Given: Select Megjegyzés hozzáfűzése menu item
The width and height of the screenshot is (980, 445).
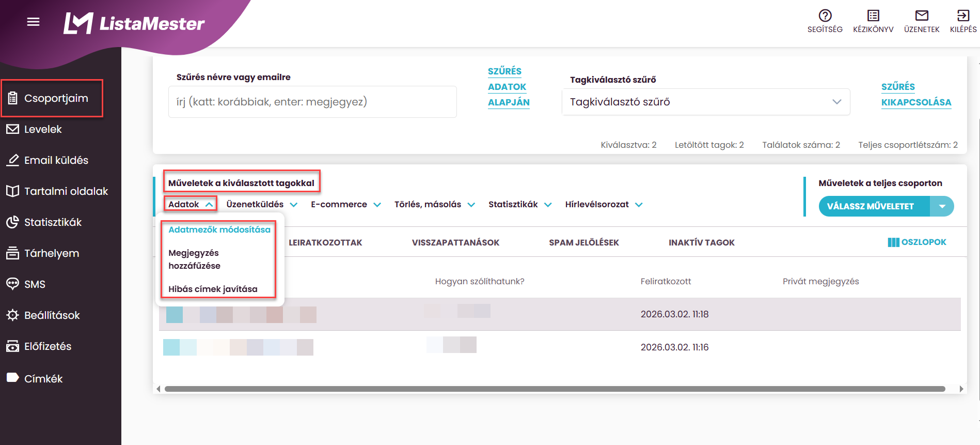Looking at the screenshot, I should [x=194, y=259].
